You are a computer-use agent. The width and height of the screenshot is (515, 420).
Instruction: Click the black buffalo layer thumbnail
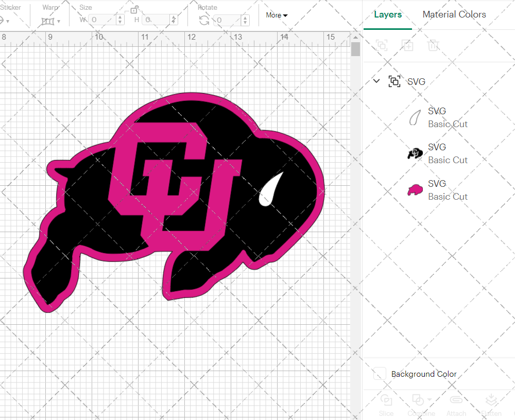tap(415, 153)
